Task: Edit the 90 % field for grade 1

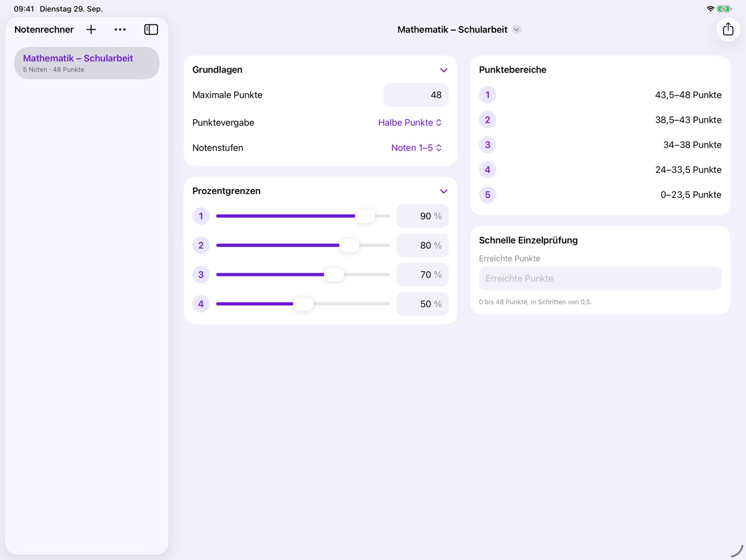Action: (x=423, y=216)
